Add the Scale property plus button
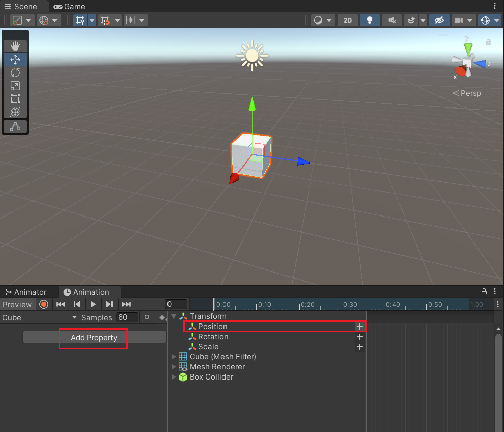This screenshot has width=504, height=432. (360, 347)
